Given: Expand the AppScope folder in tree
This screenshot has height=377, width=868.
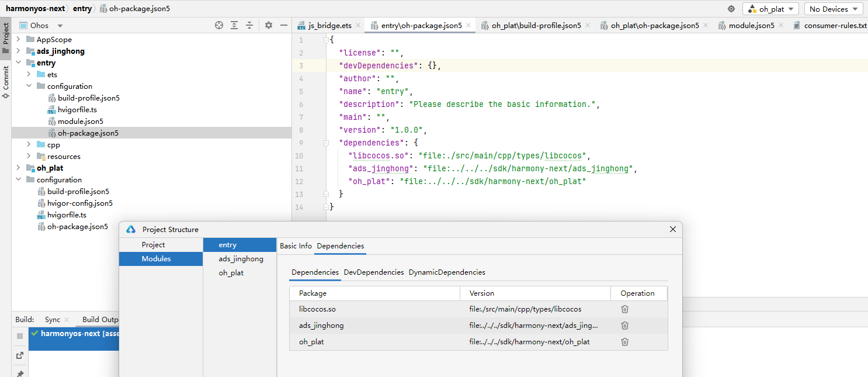Looking at the screenshot, I should coord(18,40).
